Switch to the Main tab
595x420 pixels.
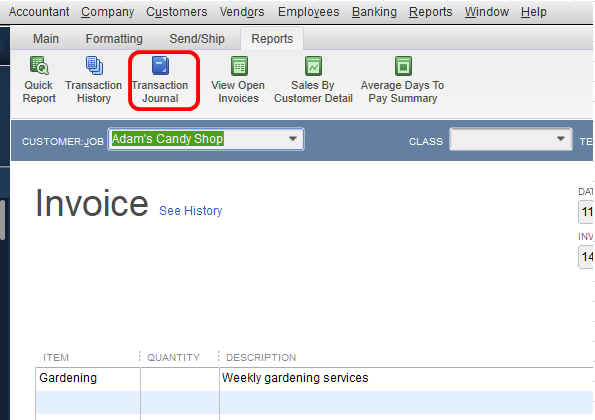coord(46,39)
